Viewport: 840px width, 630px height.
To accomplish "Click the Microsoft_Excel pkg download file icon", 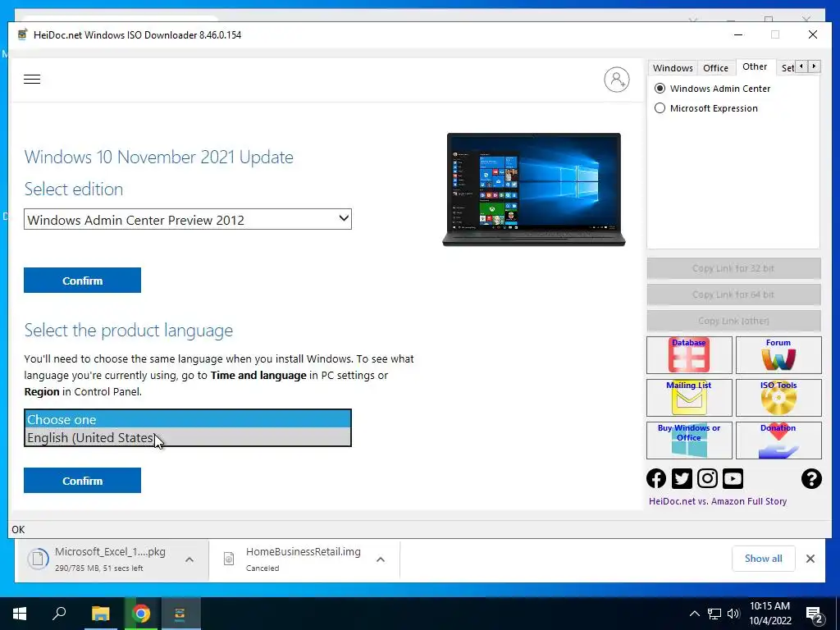I will (38, 559).
